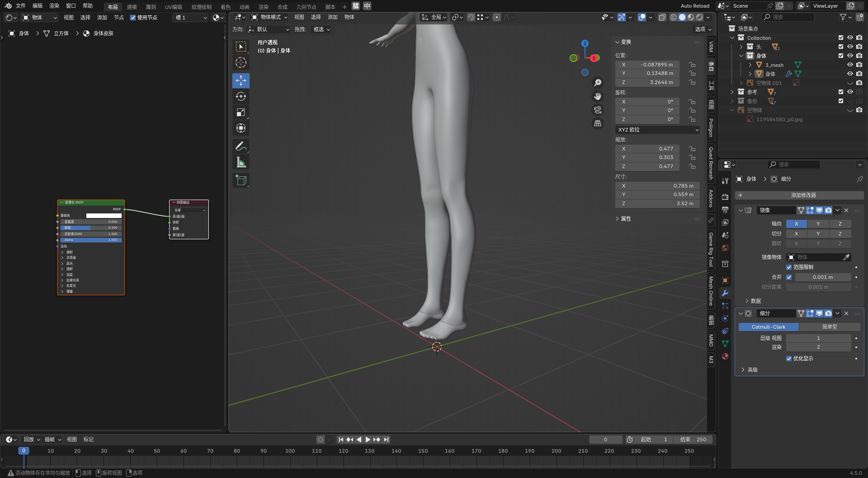Activate the Annotate pencil tool

pos(241,146)
